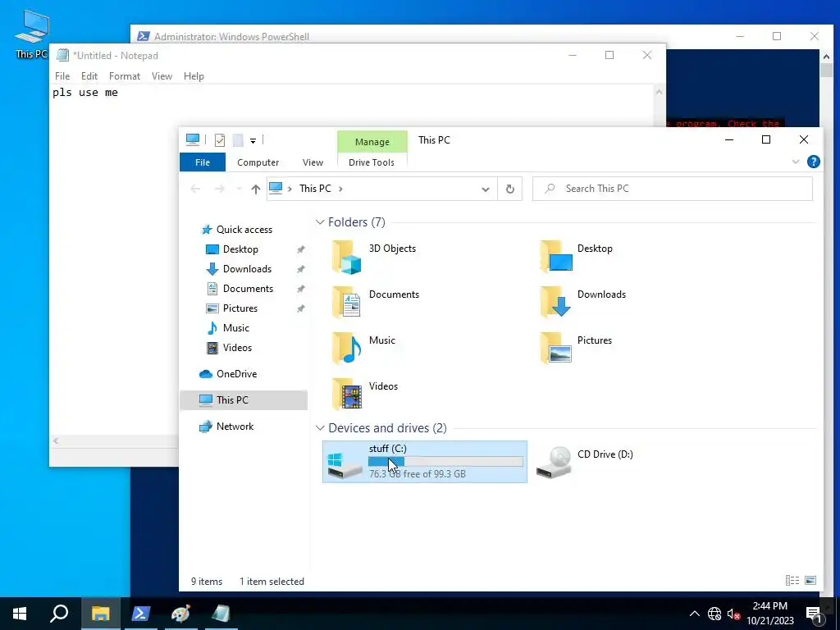Screen dimensions: 840x630
Task: Click File Explorer taskbar button
Action: pyautogui.click(x=100, y=614)
